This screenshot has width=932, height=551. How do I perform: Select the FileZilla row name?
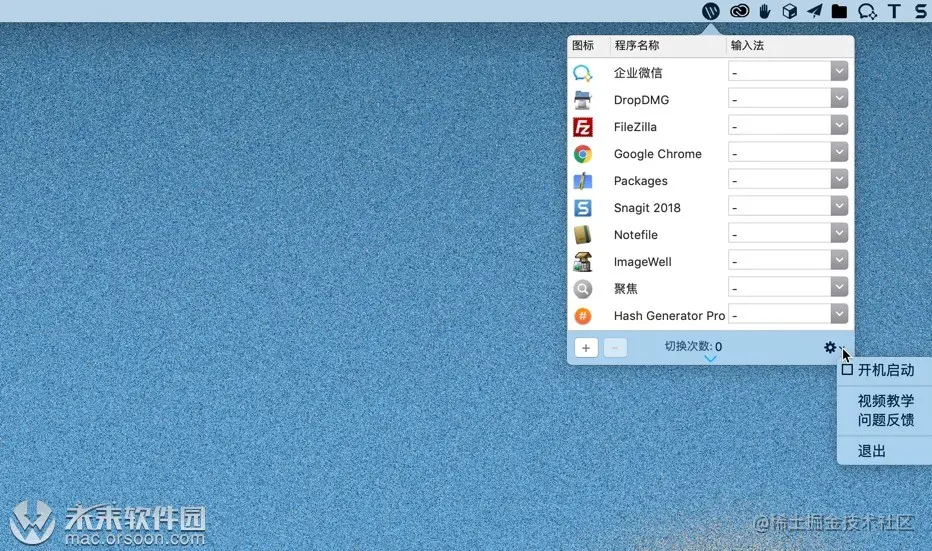[635, 127]
